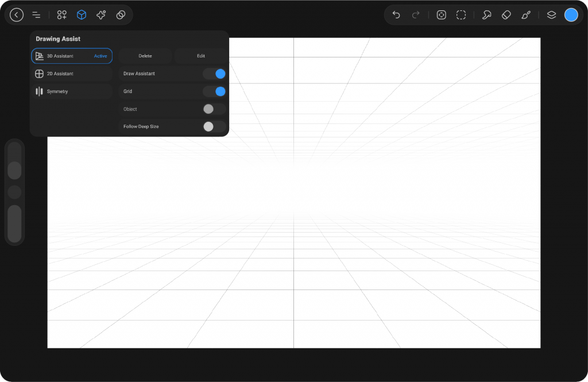Open the hamburger menu in top toolbar

pyautogui.click(x=36, y=15)
